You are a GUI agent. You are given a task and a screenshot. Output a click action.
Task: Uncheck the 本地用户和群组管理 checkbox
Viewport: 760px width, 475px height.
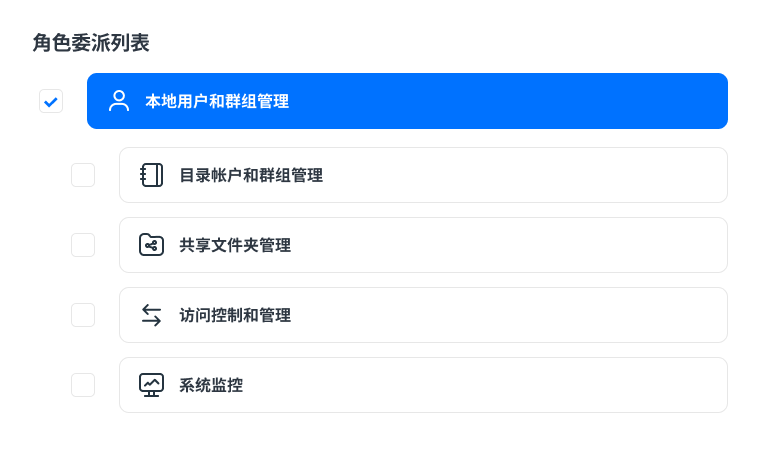click(x=51, y=101)
